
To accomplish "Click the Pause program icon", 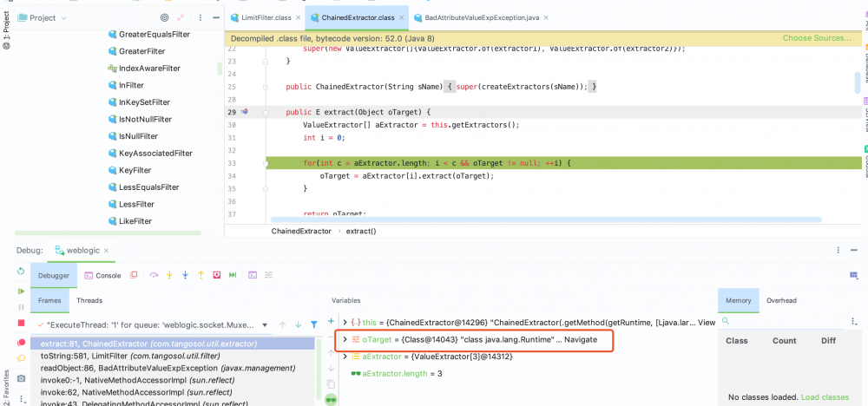I will coord(21,306).
